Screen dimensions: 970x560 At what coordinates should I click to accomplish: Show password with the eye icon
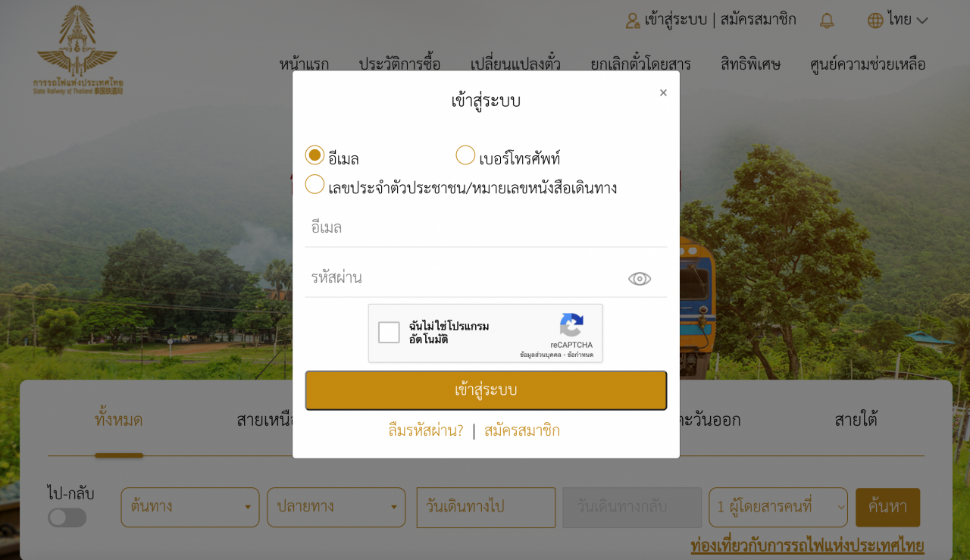click(x=640, y=279)
